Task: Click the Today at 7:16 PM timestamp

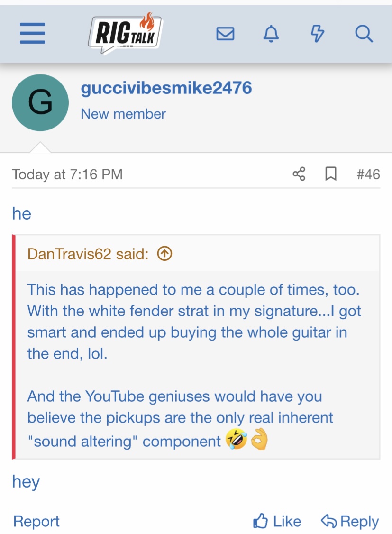Action: 67,175
